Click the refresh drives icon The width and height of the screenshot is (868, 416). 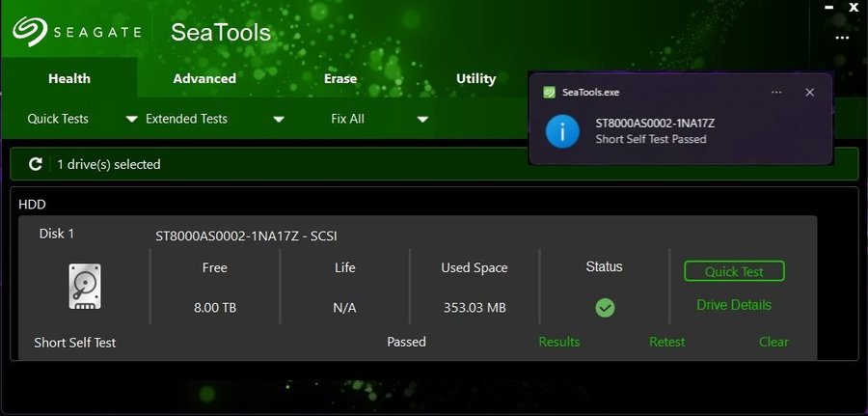point(36,164)
